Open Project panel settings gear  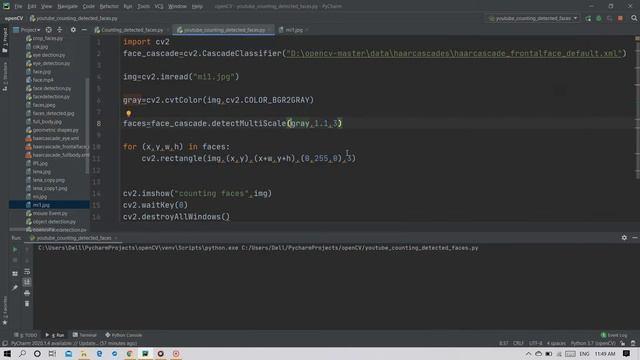73,30
